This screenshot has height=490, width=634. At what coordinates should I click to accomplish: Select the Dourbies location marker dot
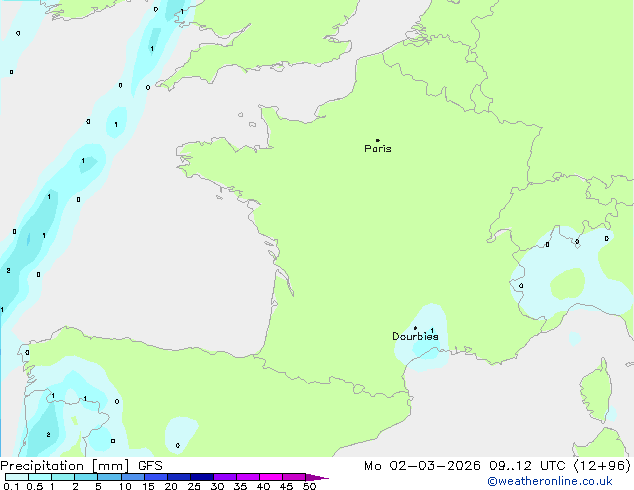pyautogui.click(x=415, y=328)
